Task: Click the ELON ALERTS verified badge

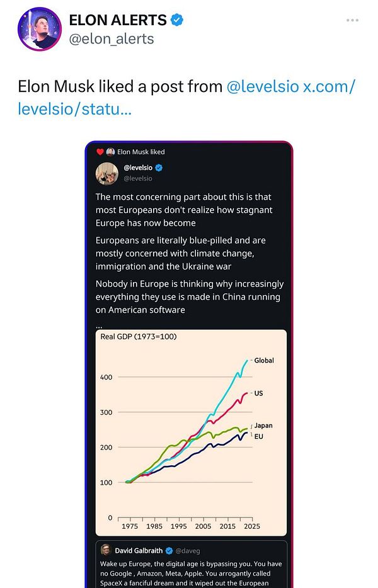Action: [178, 20]
